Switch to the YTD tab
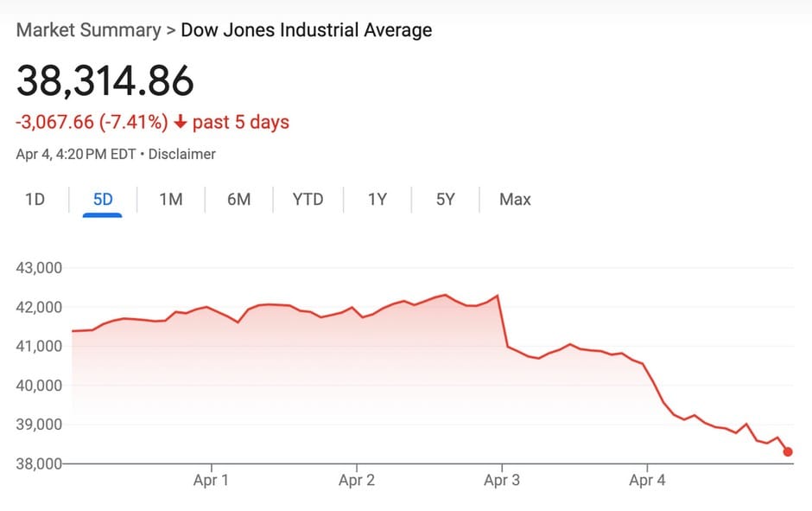 coord(308,200)
